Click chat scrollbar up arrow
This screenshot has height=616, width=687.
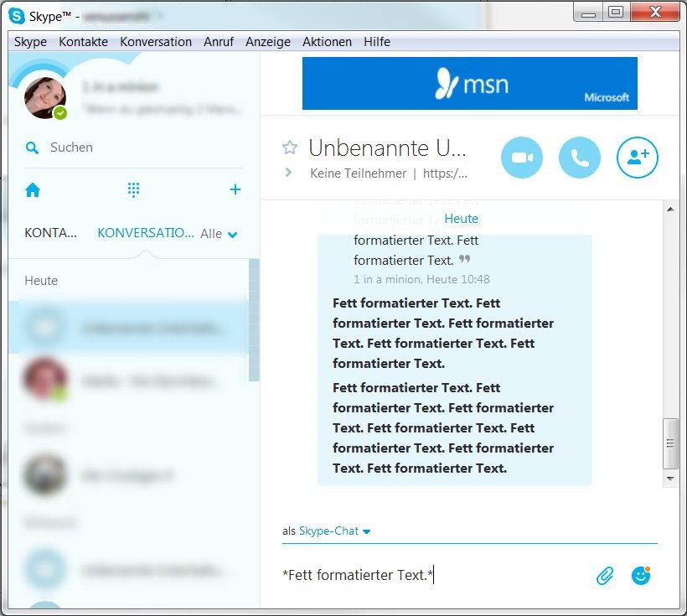click(670, 210)
